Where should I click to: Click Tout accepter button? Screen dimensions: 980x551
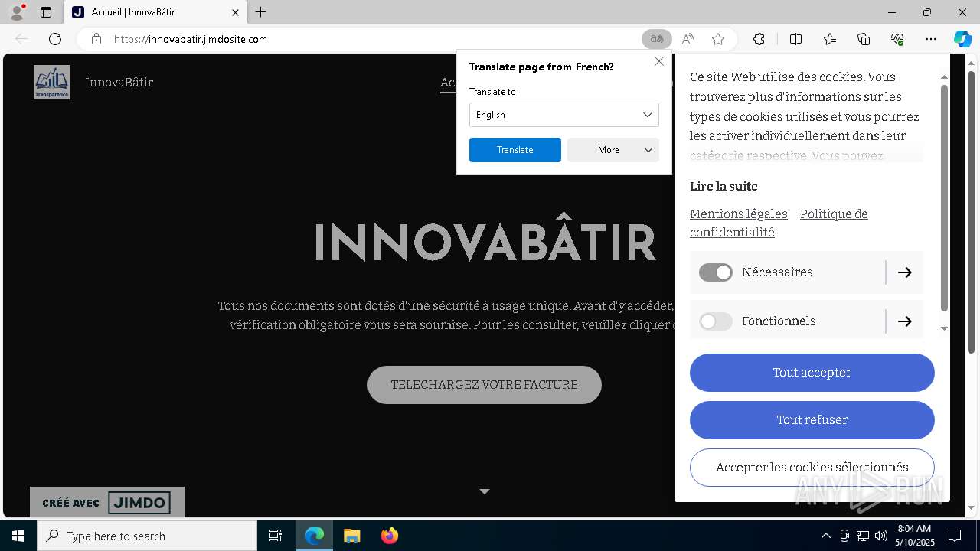tap(812, 373)
